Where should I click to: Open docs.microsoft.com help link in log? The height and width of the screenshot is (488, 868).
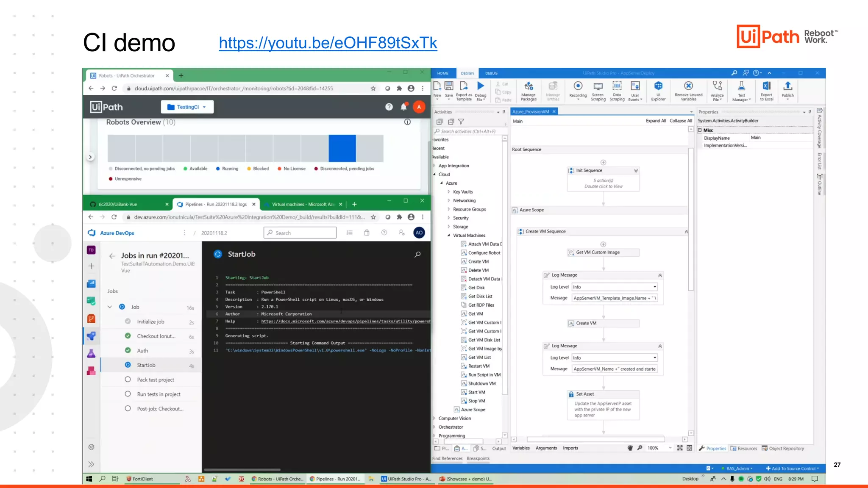point(345,321)
